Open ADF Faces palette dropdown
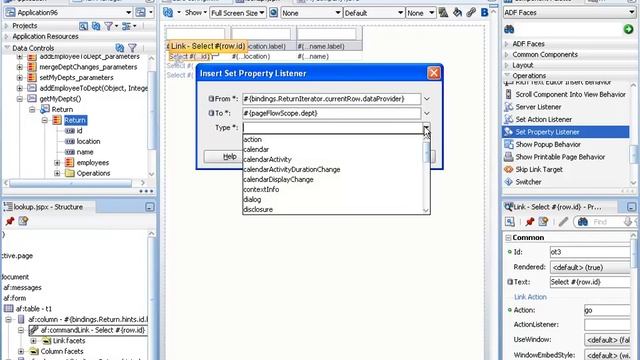The width and height of the screenshot is (640, 360). [x=632, y=13]
